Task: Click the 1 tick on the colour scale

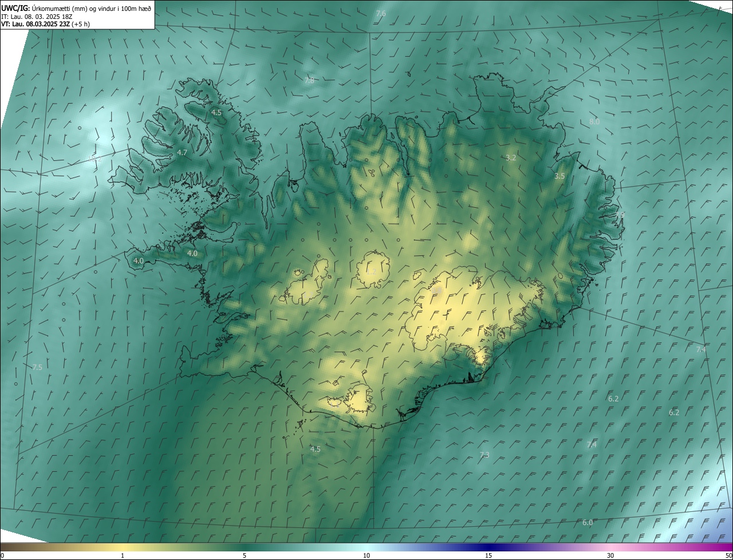Action: click(123, 555)
